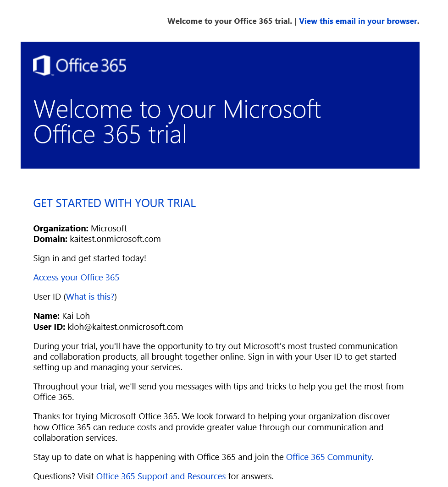The width and height of the screenshot is (448, 487).
Task: Click the paragraph starting 'During your trial'
Action: (216, 356)
